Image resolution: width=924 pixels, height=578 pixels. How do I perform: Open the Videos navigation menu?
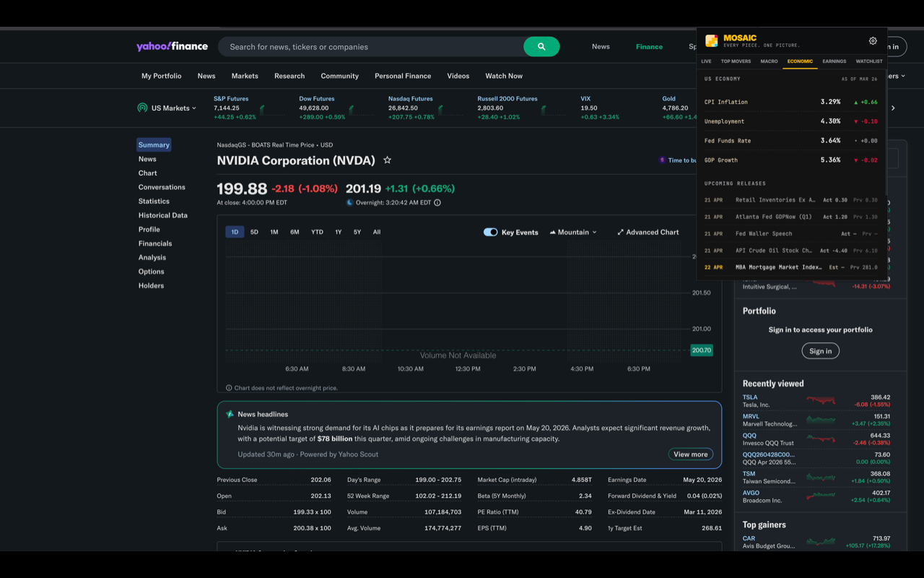[x=458, y=76]
